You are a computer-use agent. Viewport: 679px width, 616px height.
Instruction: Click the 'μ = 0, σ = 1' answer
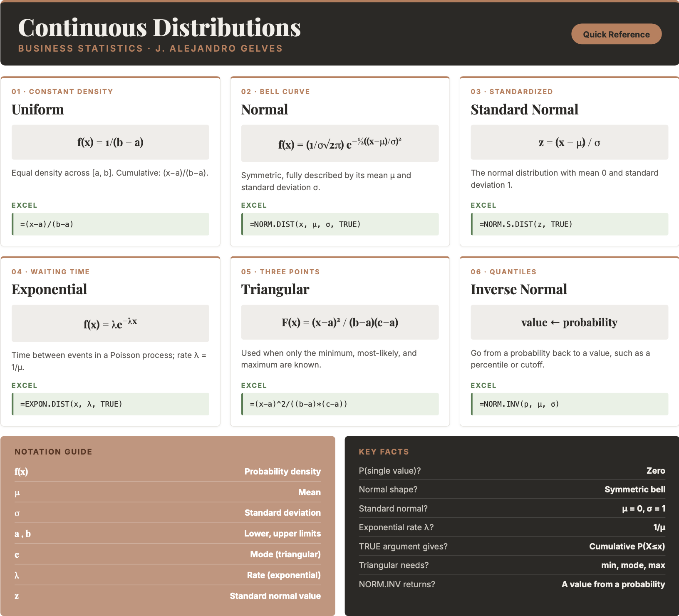tap(644, 509)
